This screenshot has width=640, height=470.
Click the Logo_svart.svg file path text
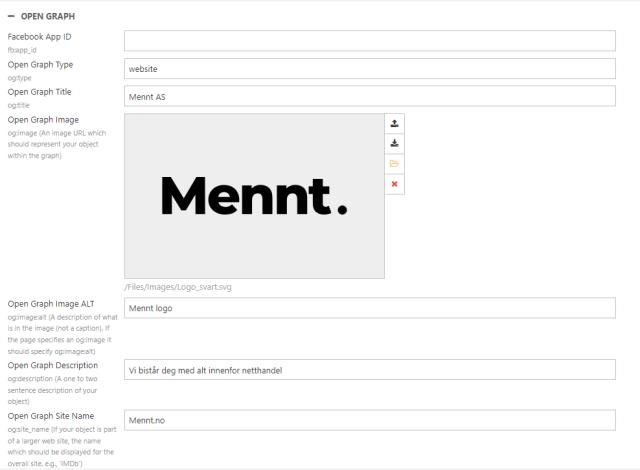[177, 287]
